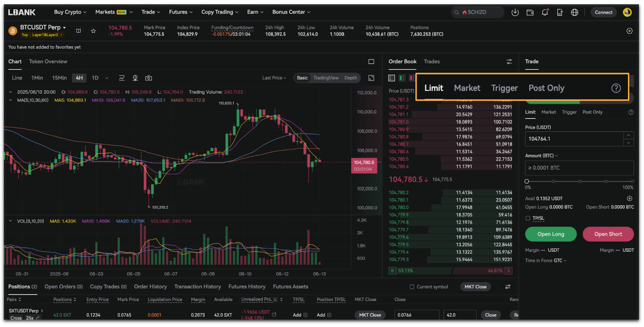Viewport: 644px width, 327px height.
Task: Open the notifications bell icon
Action: (x=545, y=12)
